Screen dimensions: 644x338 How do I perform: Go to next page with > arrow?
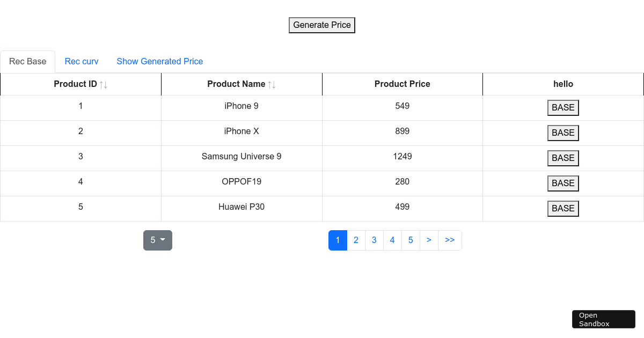click(429, 240)
